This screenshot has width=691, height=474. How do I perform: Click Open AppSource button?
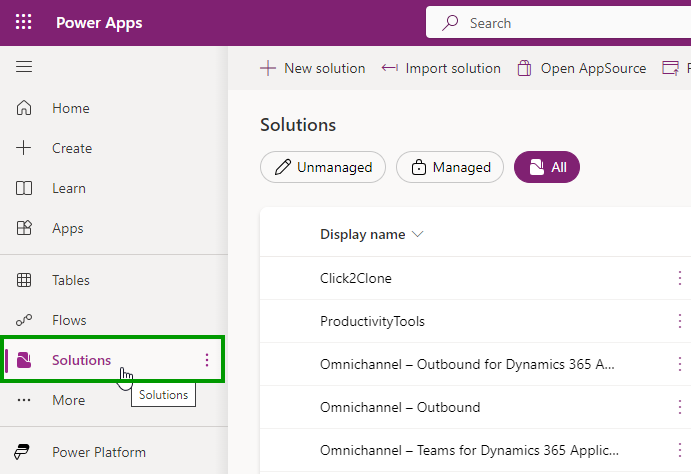tap(581, 68)
